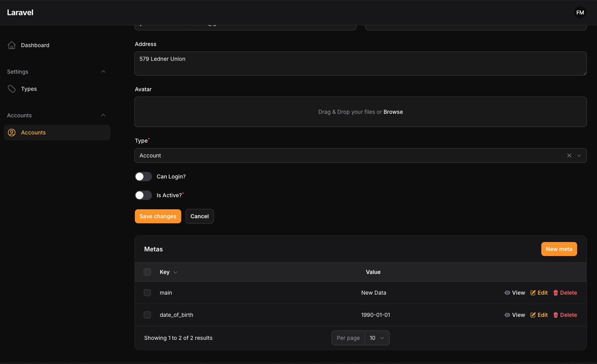Click the 'New Data' value cell
Screen dimensions: 597x364
[374, 293]
